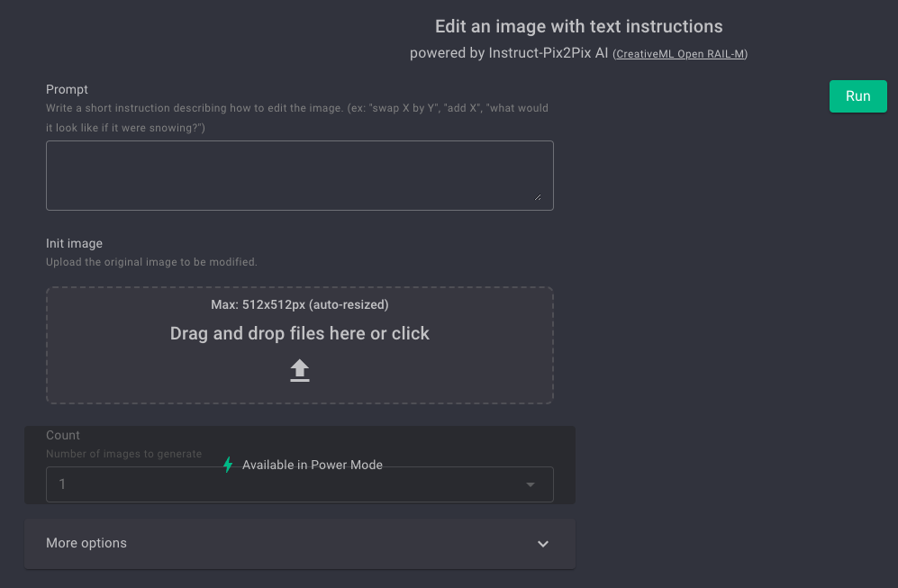The height and width of the screenshot is (588, 898).
Task: Click the green Run button
Action: click(x=857, y=96)
